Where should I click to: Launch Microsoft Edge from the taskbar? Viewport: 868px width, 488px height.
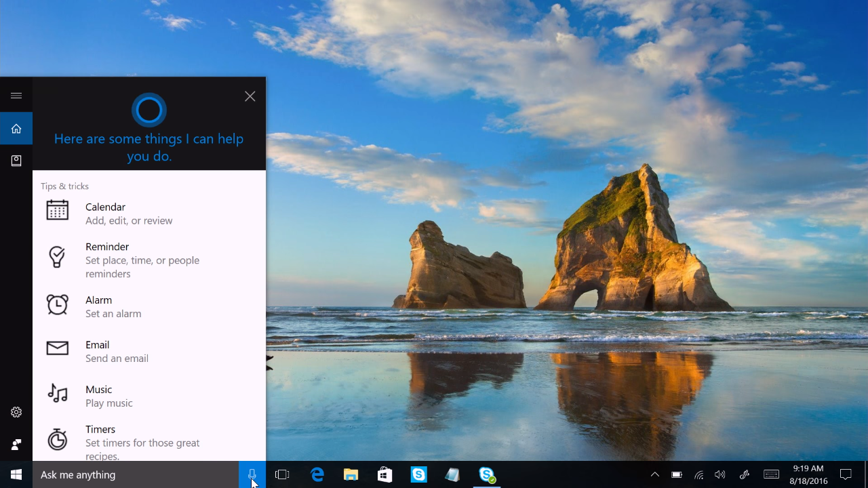coord(317,474)
